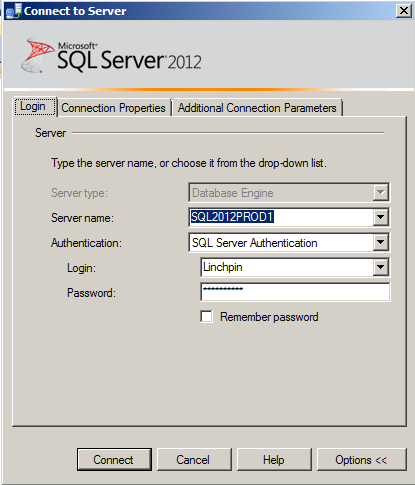The image size is (415, 485).
Task: Enable the Remember password checkbox
Action: (206, 316)
